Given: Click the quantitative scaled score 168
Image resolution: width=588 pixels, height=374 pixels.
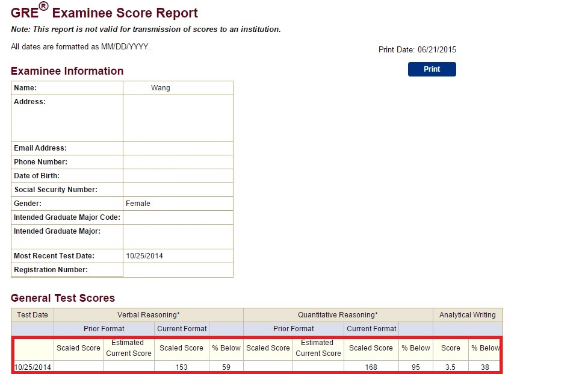Looking at the screenshot, I should click(x=371, y=367).
